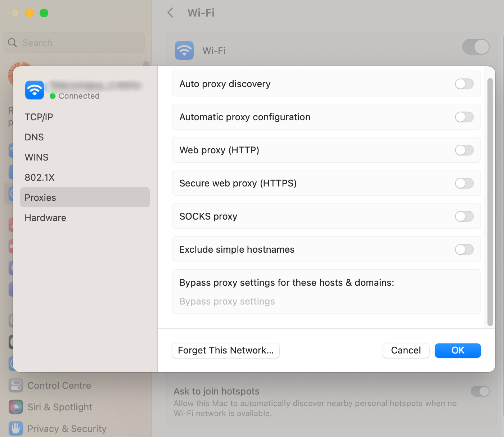Switch on Exclude simple hostnames
504x437 pixels.
464,249
